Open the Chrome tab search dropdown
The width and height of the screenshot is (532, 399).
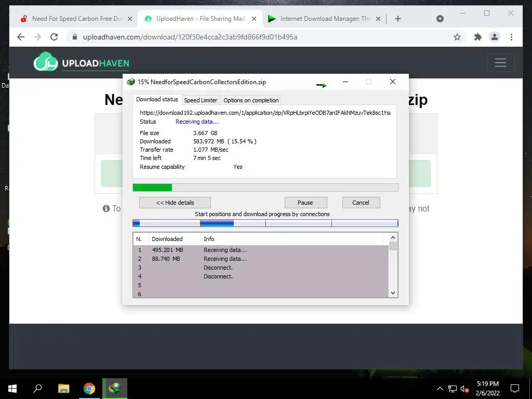pyautogui.click(x=440, y=19)
